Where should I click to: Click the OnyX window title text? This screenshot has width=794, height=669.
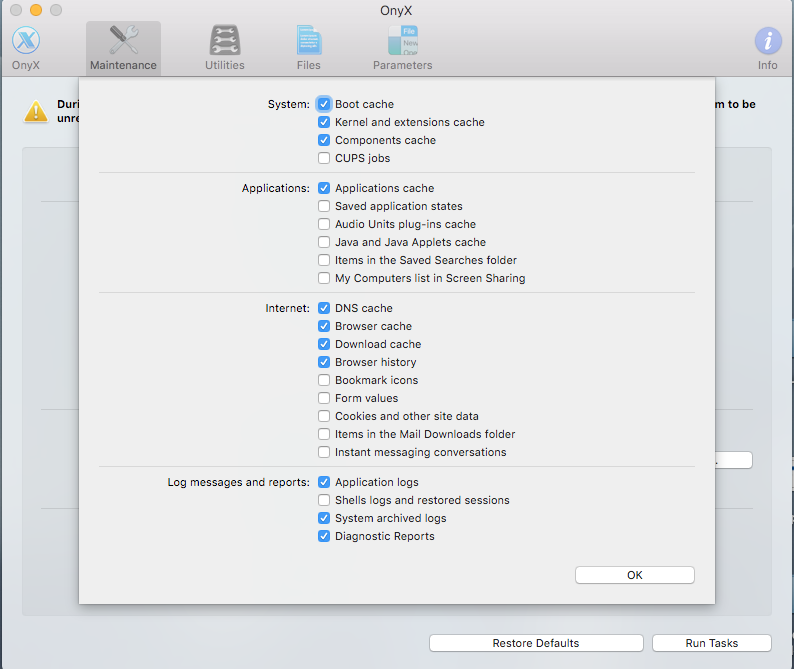point(396,11)
